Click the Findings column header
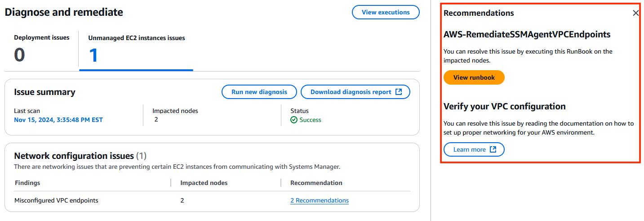 [27, 183]
